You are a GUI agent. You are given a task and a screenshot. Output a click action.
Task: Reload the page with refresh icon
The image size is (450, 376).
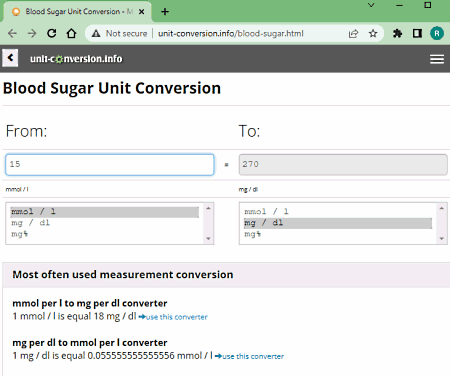52,33
